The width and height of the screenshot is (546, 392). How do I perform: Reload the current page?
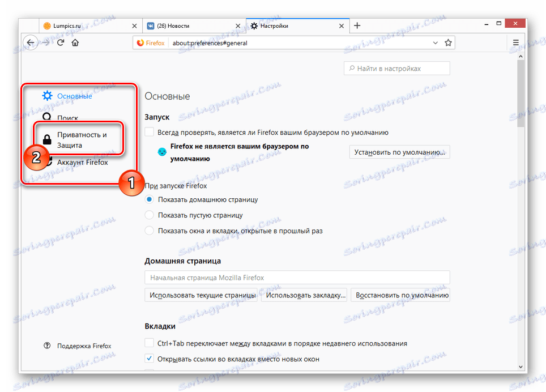pyautogui.click(x=61, y=42)
